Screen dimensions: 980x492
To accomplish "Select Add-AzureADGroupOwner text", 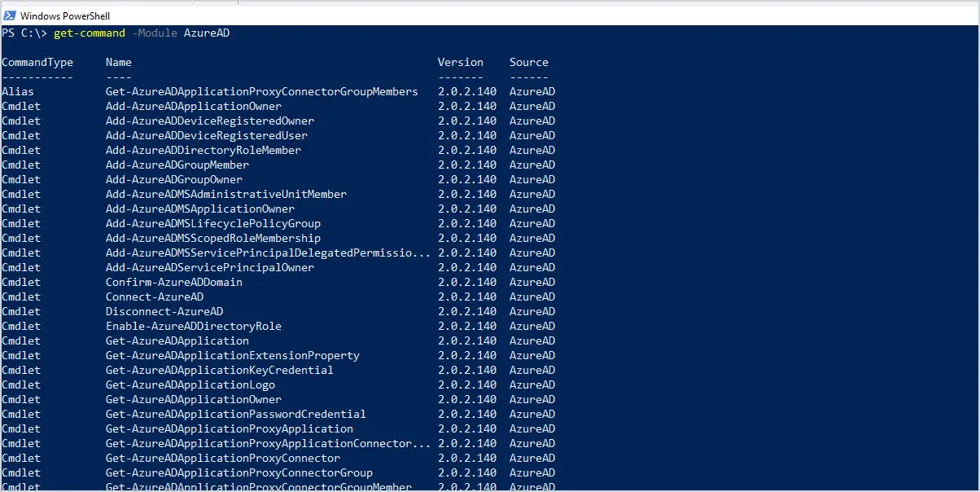I will click(x=174, y=179).
